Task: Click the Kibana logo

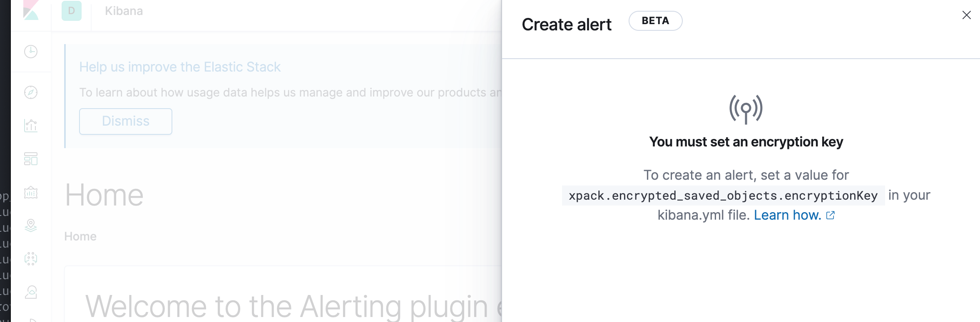Action: click(31, 11)
